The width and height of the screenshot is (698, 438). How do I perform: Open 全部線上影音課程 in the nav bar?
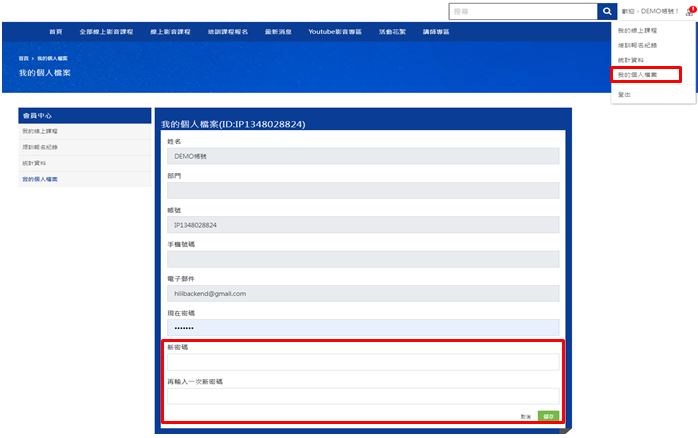point(106,32)
